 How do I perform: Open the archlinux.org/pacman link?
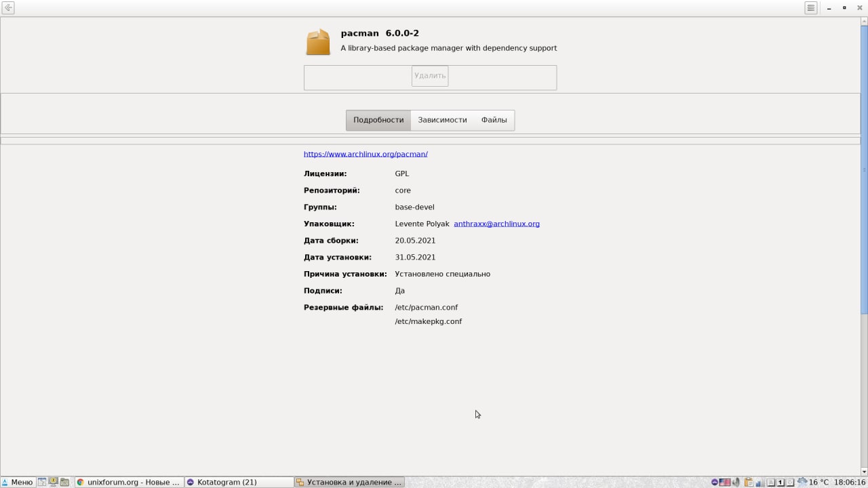pyautogui.click(x=366, y=154)
